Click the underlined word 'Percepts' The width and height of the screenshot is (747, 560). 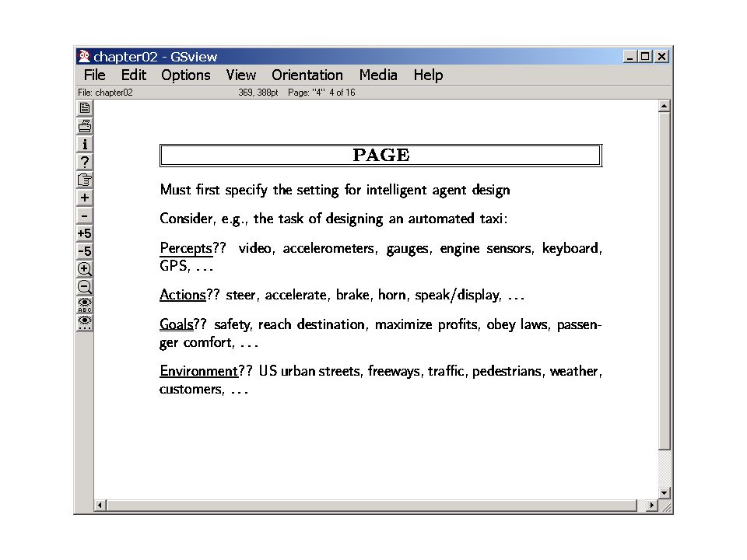click(186, 249)
